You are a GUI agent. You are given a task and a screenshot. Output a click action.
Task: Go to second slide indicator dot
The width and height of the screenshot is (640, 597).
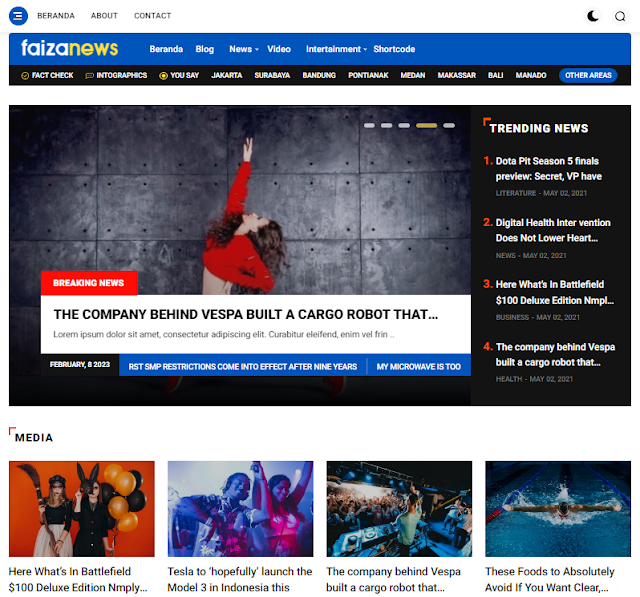point(386,125)
